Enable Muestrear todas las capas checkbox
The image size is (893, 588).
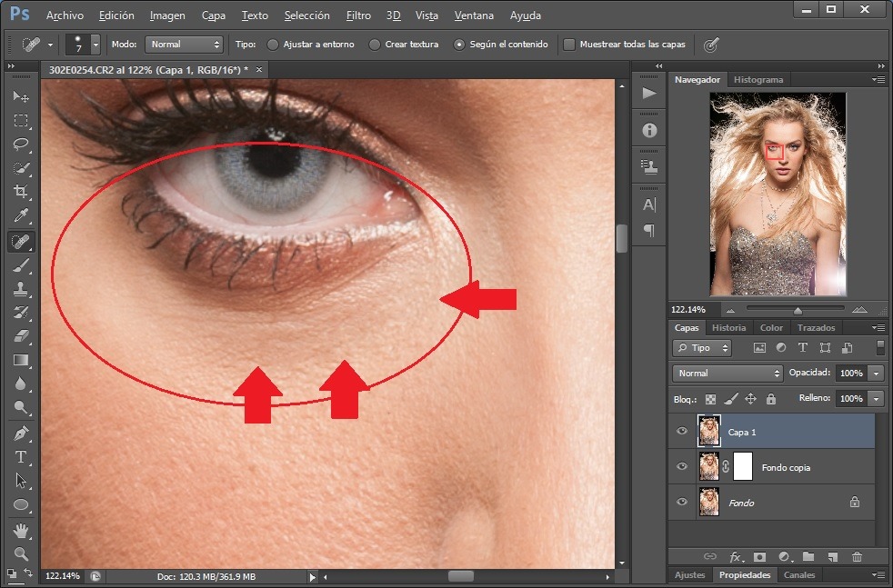click(x=569, y=44)
